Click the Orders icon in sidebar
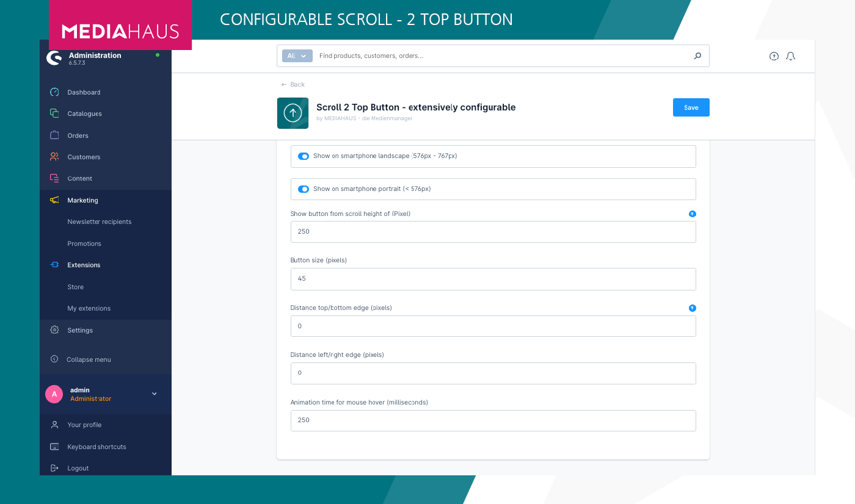The image size is (855, 504). [54, 135]
